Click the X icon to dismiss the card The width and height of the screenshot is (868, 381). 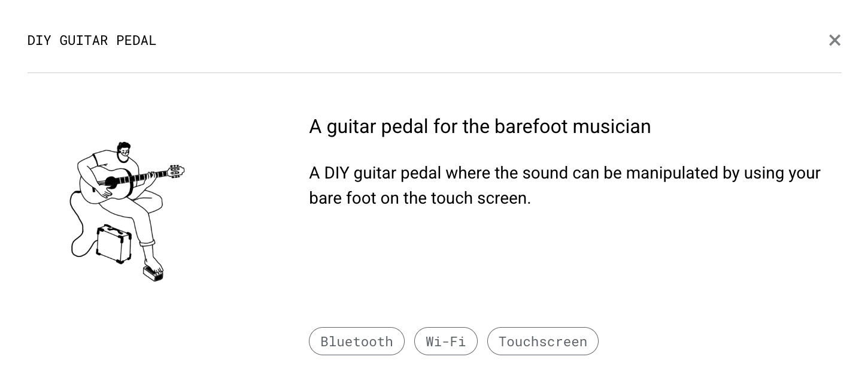[x=834, y=40]
